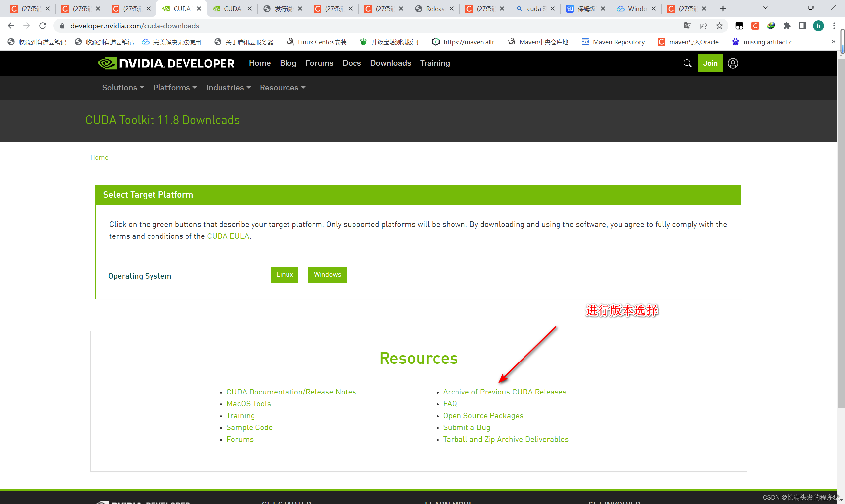Switch to the 'Windo' tab
Viewport: 845px width, 504px height.
[x=636, y=9]
